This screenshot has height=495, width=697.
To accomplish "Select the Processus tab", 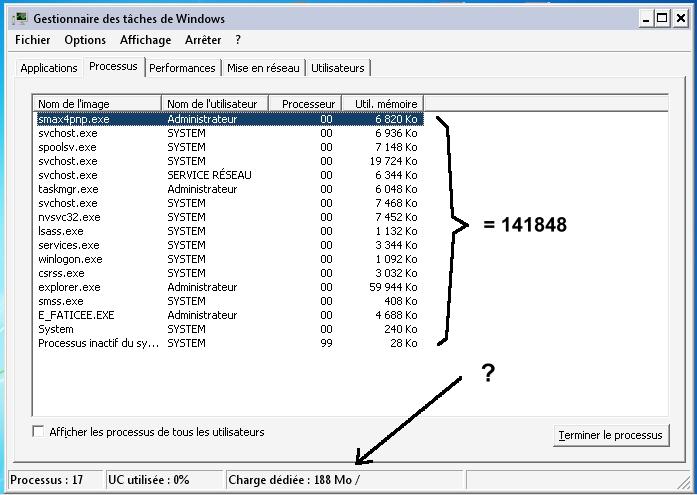I will [x=113, y=67].
